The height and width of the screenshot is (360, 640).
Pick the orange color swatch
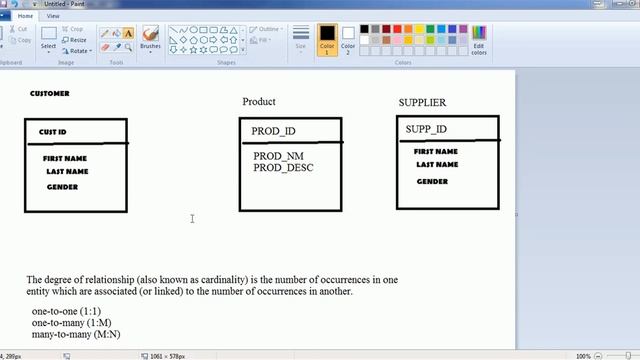coord(408,29)
